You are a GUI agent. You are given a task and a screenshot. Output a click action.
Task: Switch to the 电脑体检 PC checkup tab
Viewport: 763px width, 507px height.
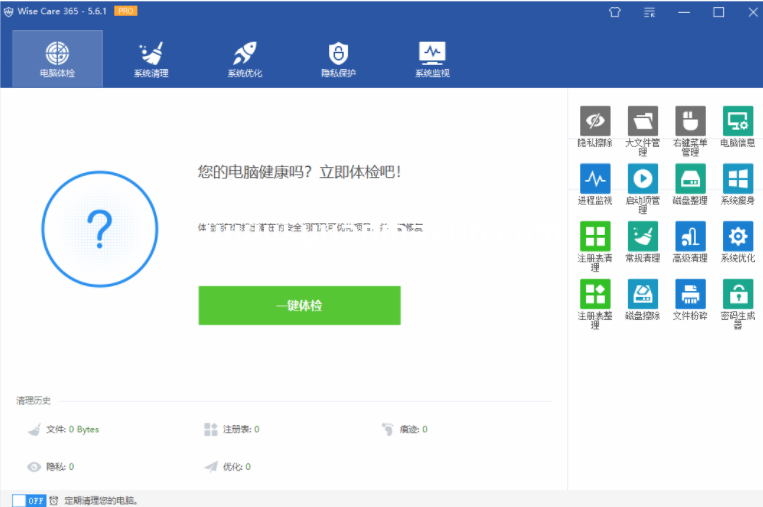pyautogui.click(x=57, y=59)
